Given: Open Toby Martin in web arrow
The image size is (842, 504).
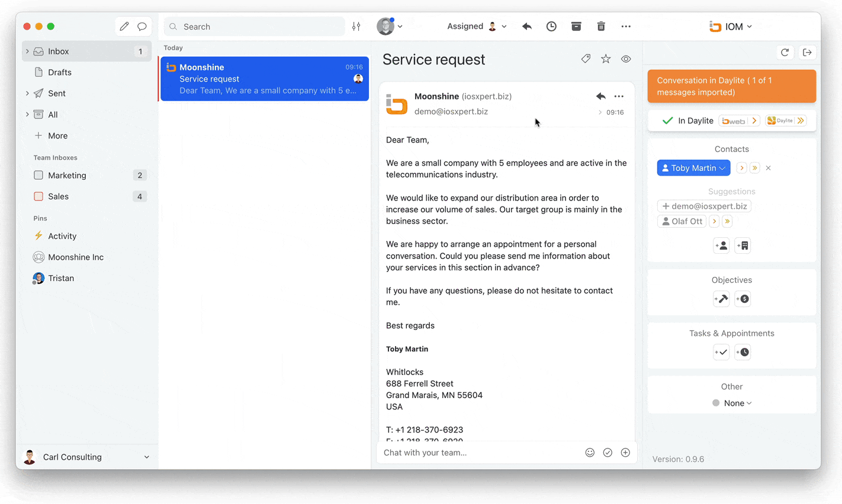Looking at the screenshot, I should click(741, 169).
